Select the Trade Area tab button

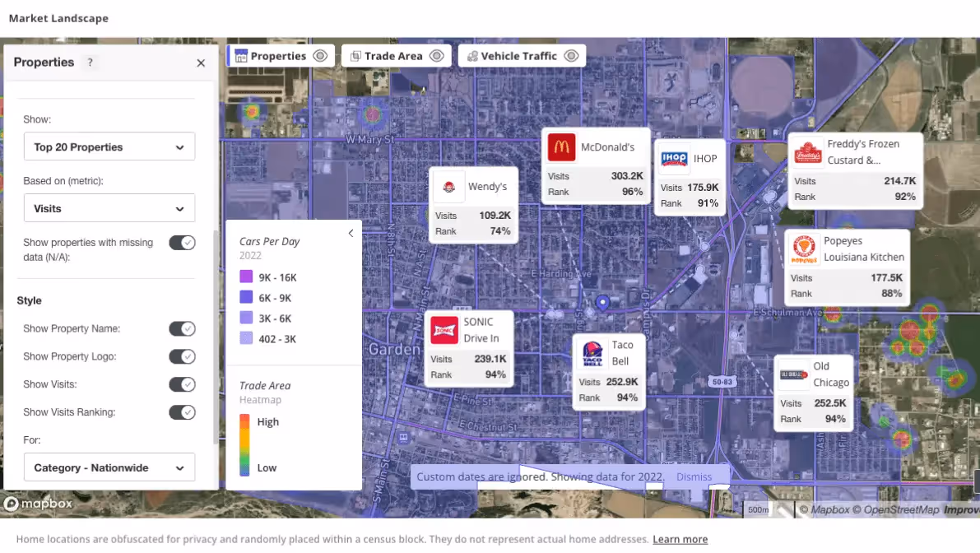click(x=397, y=56)
